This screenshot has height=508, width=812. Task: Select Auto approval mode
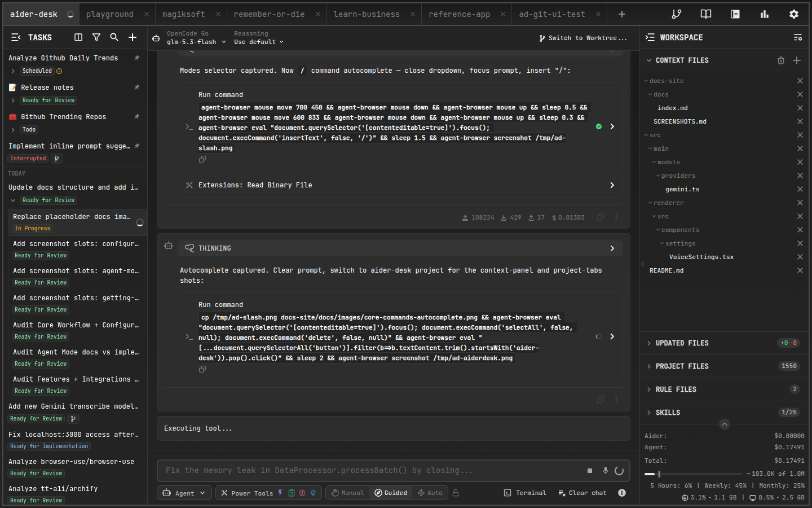coord(430,493)
